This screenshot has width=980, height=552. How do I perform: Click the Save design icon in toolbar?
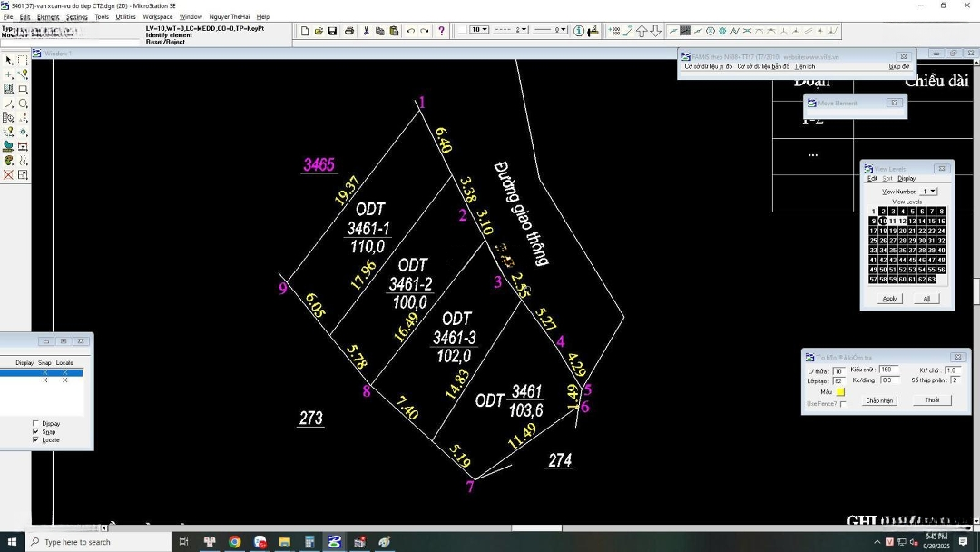(x=332, y=31)
